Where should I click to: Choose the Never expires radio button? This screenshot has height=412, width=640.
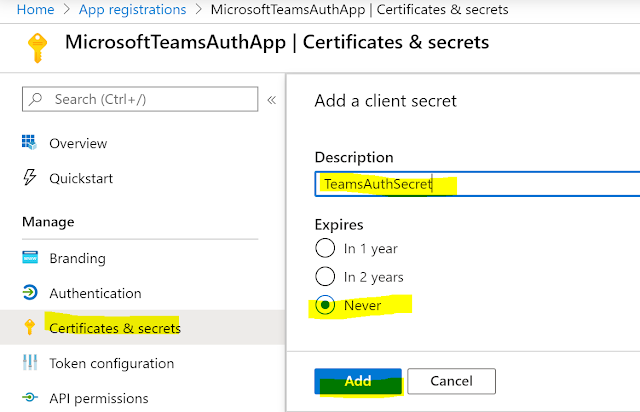325,305
